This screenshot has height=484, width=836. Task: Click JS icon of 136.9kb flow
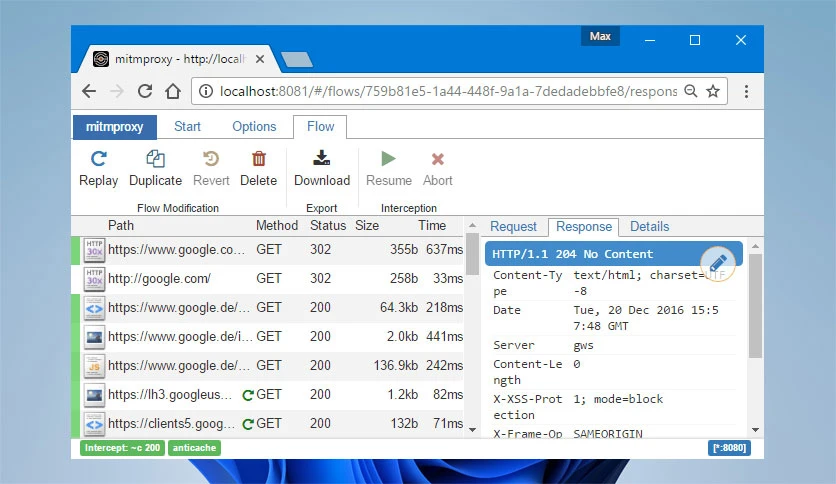click(x=94, y=366)
